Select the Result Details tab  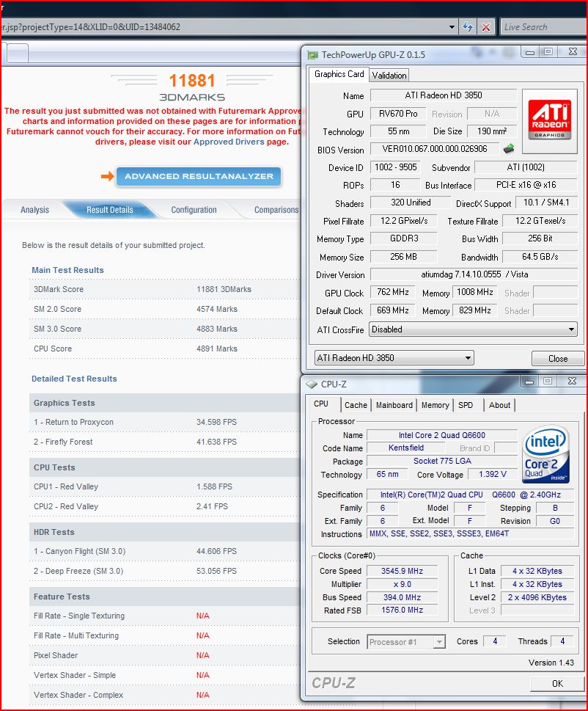(x=110, y=210)
